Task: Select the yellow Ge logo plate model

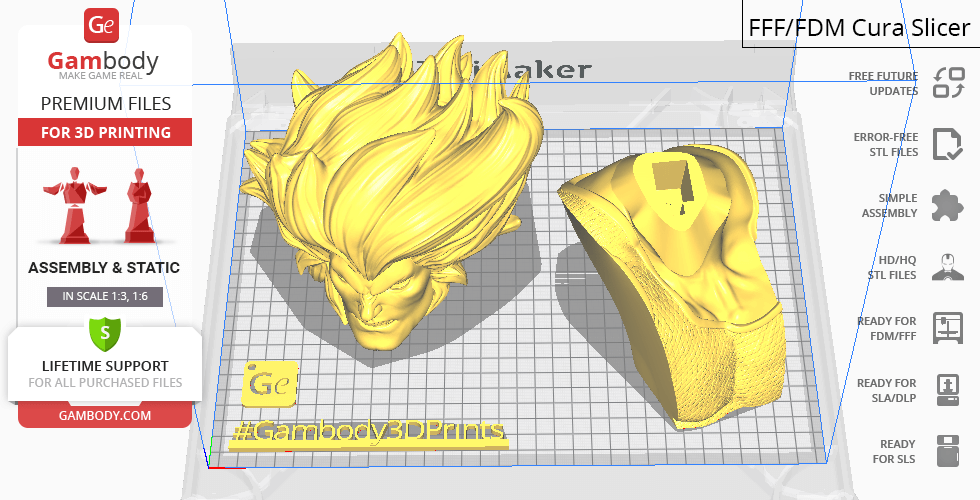Action: 269,384
